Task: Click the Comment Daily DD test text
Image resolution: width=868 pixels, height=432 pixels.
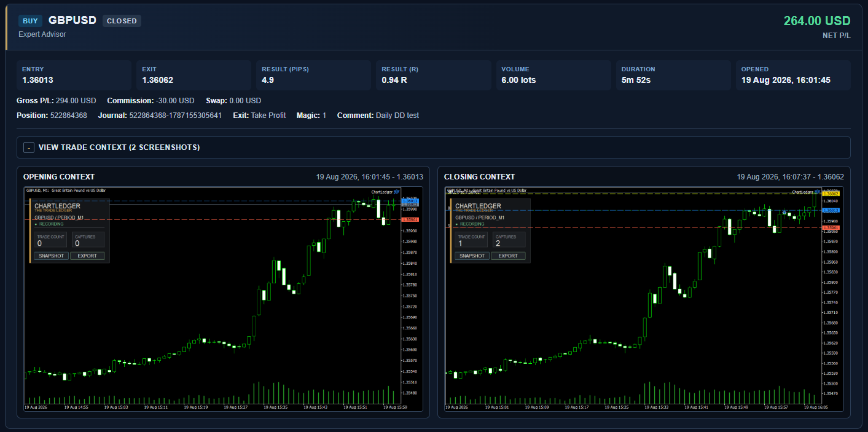Action: 378,116
